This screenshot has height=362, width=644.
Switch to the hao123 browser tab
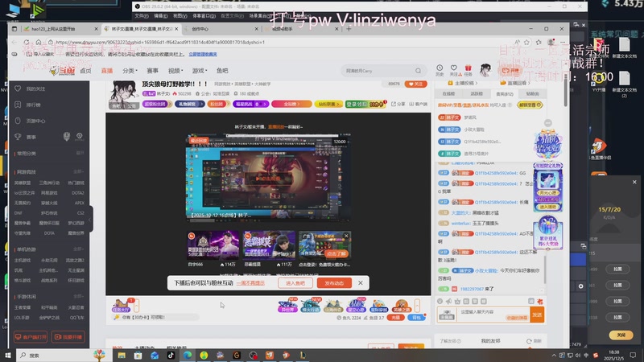point(60,29)
